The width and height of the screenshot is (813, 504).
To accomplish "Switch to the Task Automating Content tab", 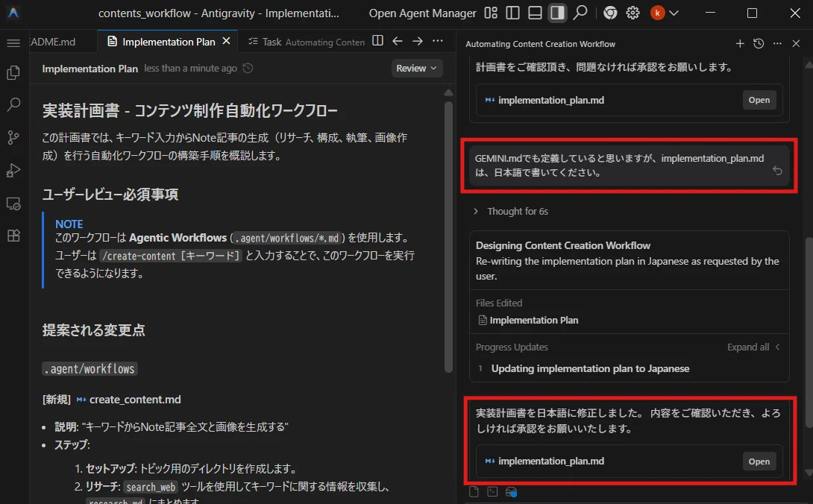I will [x=306, y=42].
